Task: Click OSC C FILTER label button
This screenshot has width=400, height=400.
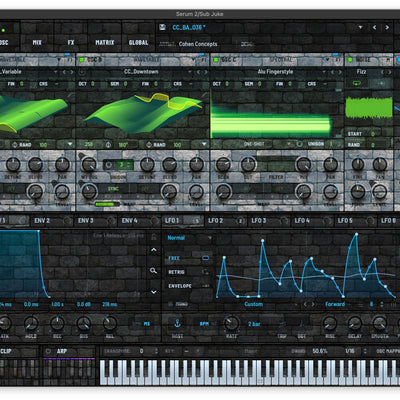Action: pos(276,177)
